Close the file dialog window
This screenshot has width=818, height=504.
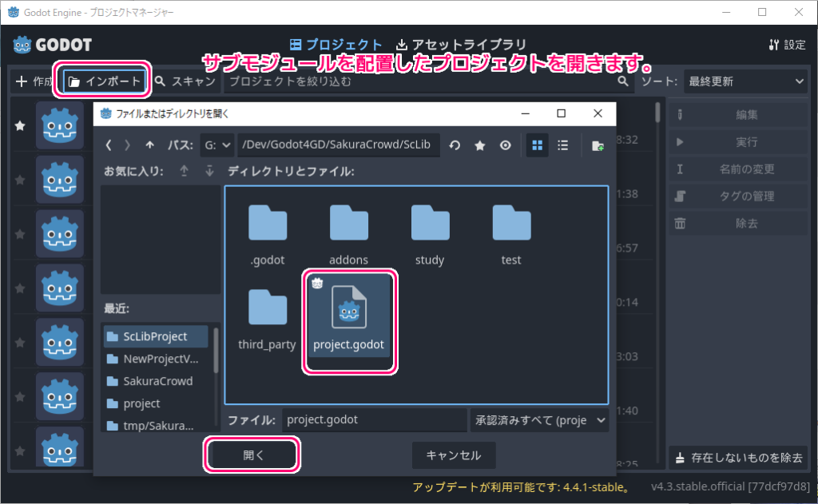[x=598, y=113]
